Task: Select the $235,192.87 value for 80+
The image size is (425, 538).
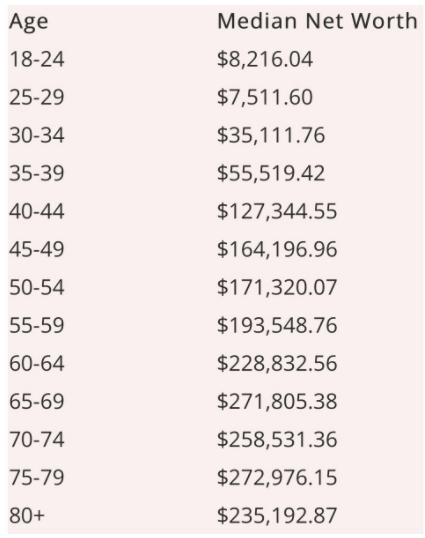Action: point(277,515)
